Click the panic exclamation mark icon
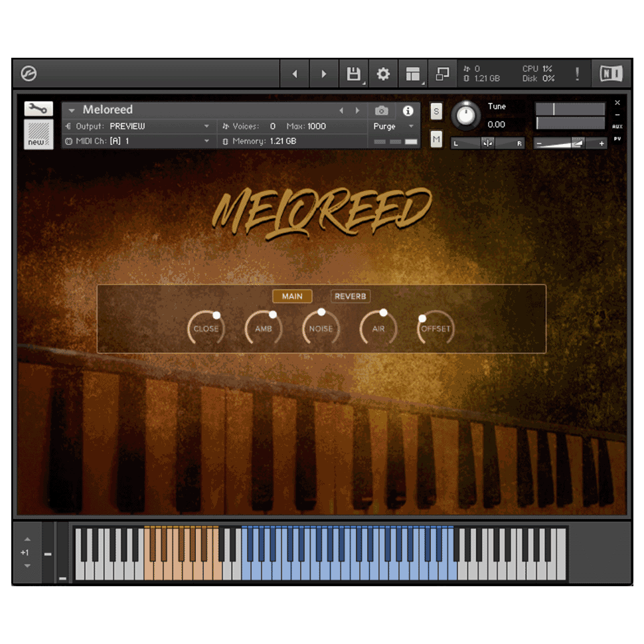This screenshot has width=644, height=644. [x=576, y=74]
